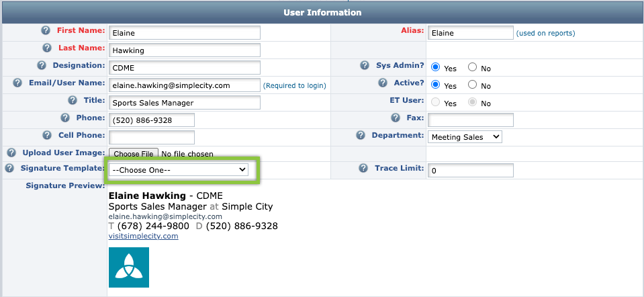The height and width of the screenshot is (297, 644).
Task: Select No for Sys Admin
Action: tap(472, 67)
